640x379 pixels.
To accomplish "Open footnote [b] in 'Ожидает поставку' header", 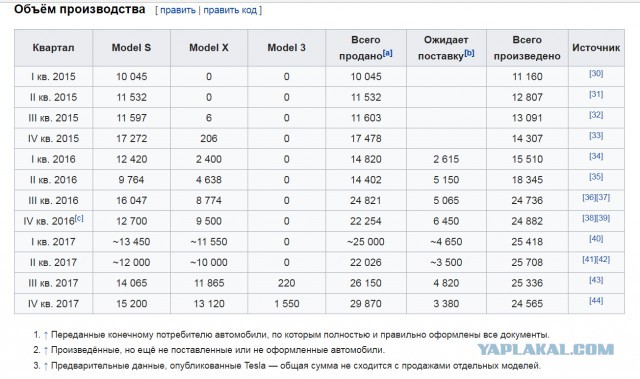I will click(469, 53).
